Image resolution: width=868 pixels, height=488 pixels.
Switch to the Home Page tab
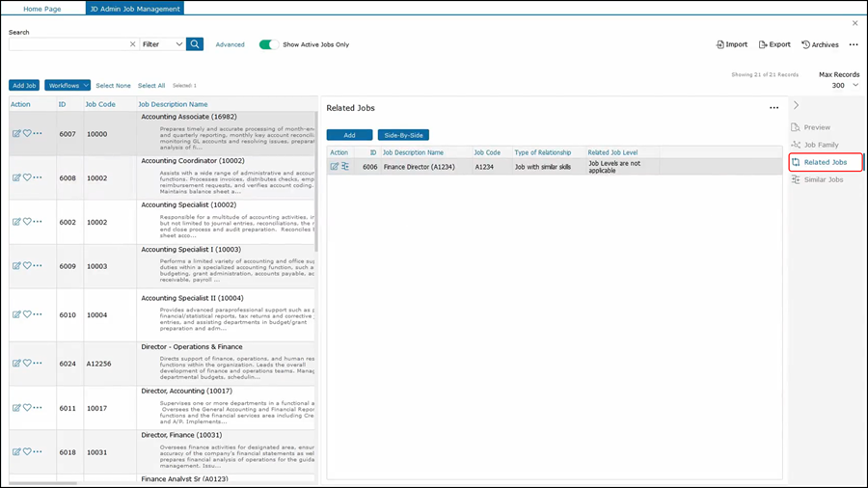click(x=41, y=9)
